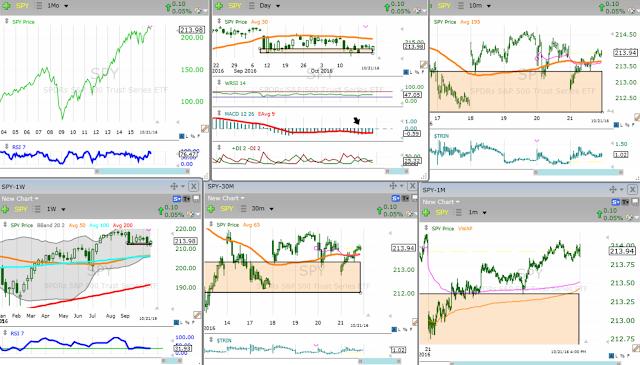Toggle percent scale on SPY-1W chart
The width and height of the screenshot is (640, 365).
tap(188, 323)
